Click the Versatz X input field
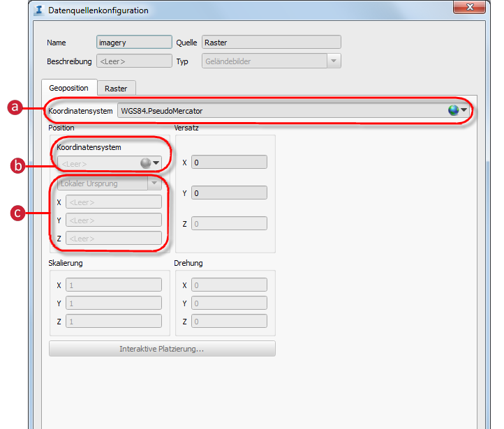The width and height of the screenshot is (504, 429). click(x=229, y=162)
